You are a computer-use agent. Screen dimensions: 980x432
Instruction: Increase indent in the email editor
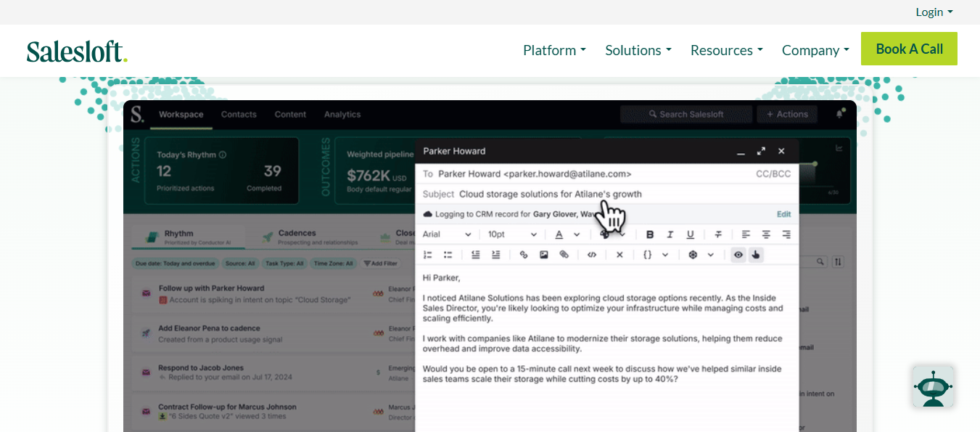pyautogui.click(x=496, y=255)
